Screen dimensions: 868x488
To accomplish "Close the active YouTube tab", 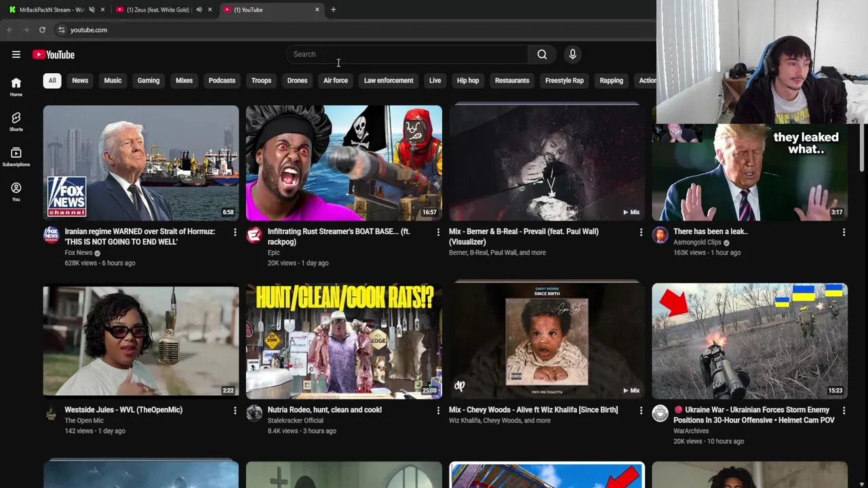I will pos(317,9).
